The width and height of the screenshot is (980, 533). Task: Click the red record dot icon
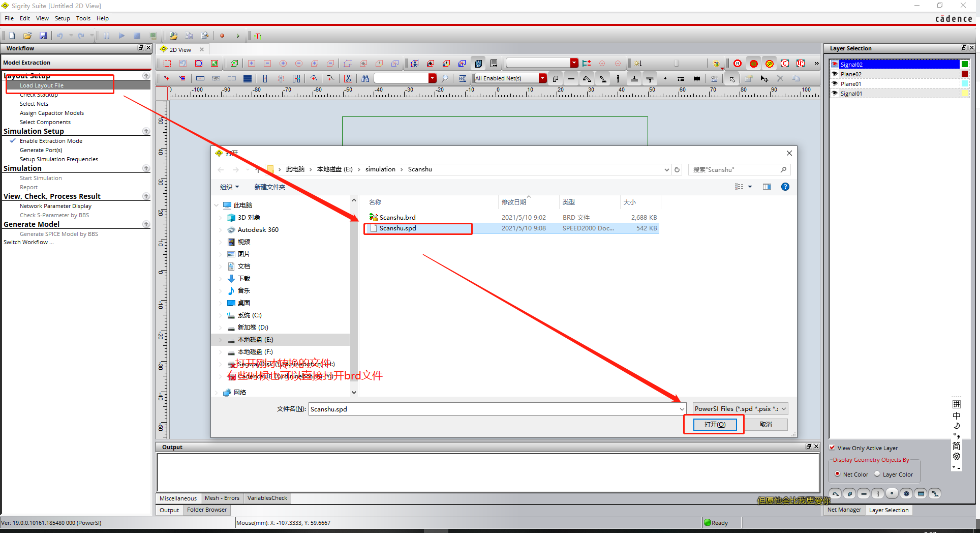tap(222, 36)
